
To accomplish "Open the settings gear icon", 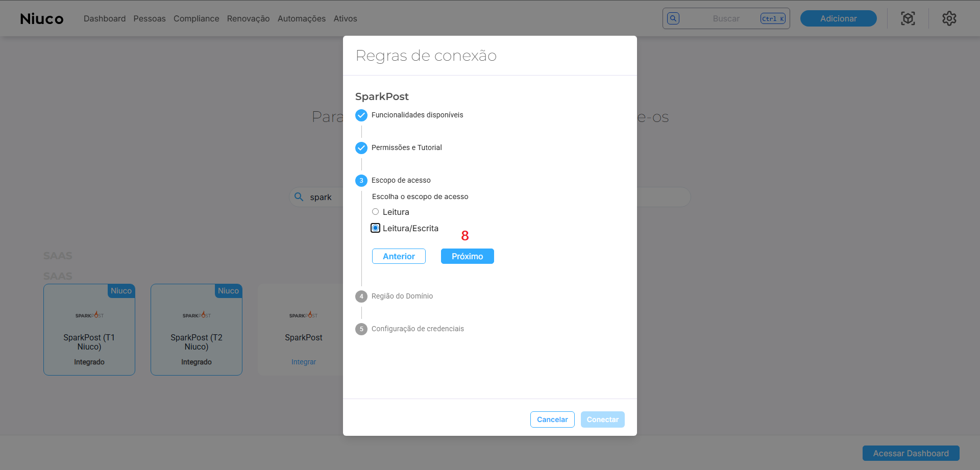I will click(x=949, y=18).
